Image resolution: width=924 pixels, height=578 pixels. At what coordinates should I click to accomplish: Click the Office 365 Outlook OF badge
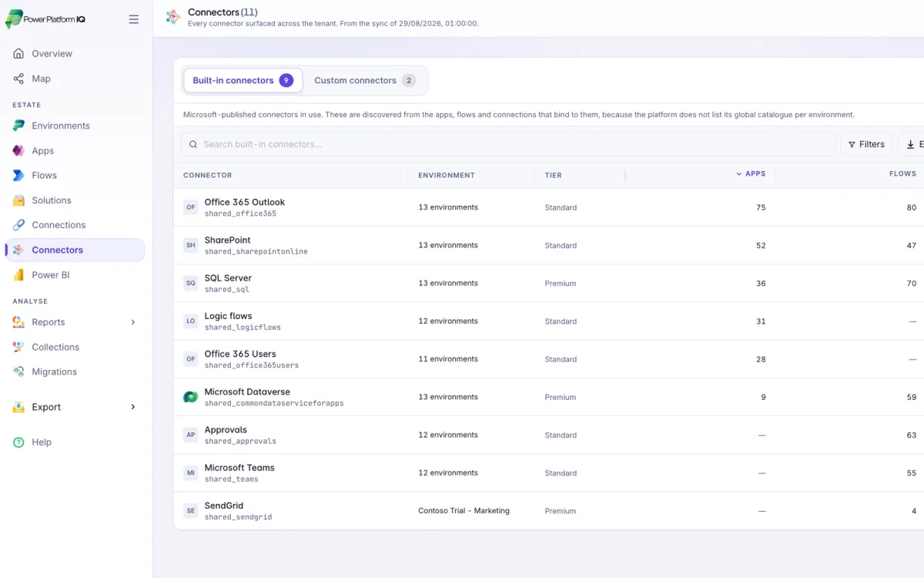[190, 207]
